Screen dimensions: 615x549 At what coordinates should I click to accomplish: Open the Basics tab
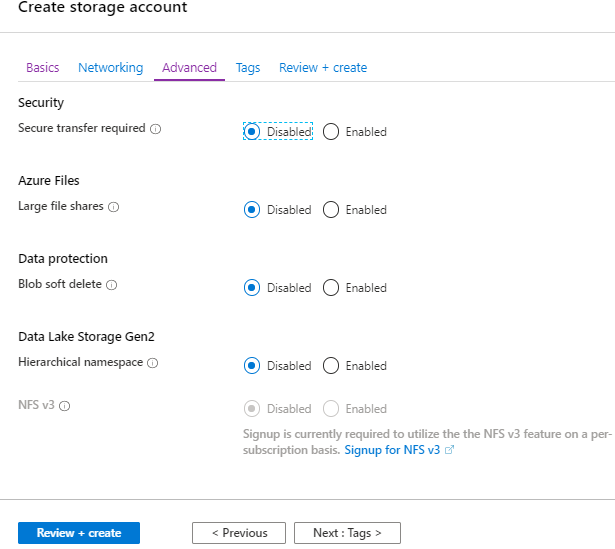(42, 68)
